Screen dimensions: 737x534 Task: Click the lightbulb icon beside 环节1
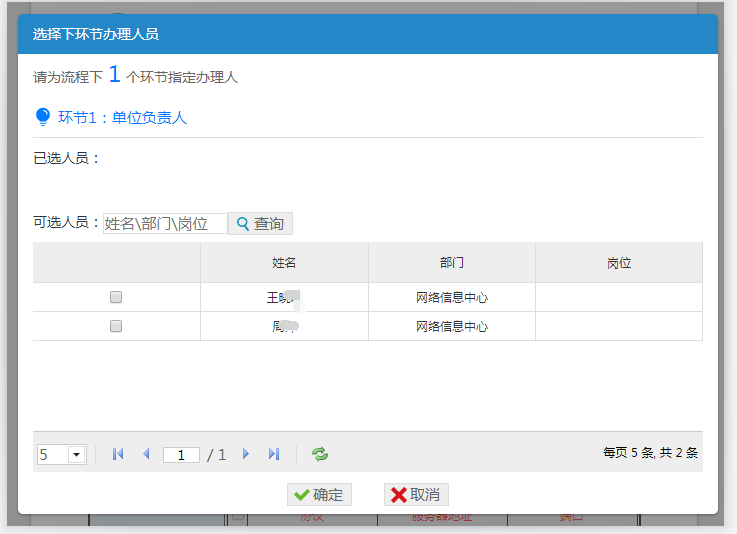click(x=43, y=117)
